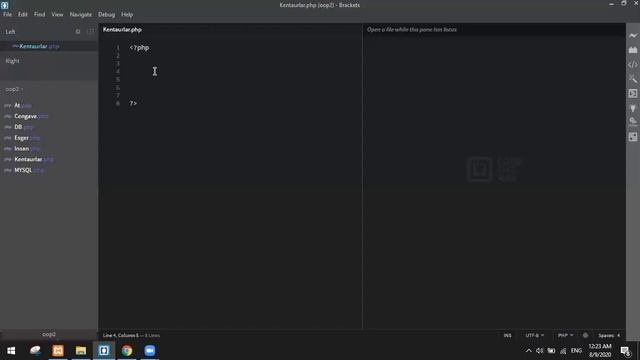640x360 pixels.
Task: Open the working files gear settings icon
Action: [x=78, y=31]
